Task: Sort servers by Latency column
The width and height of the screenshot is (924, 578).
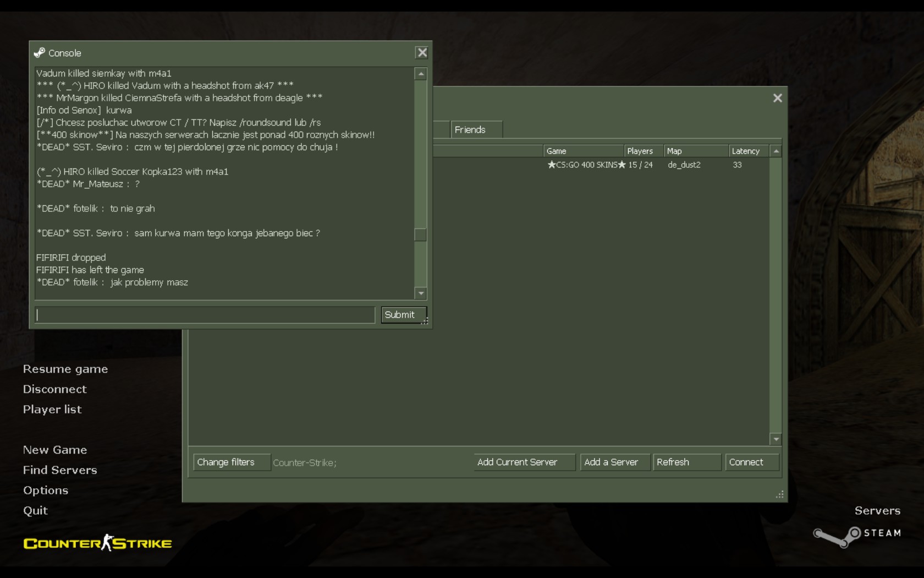Action: point(745,151)
